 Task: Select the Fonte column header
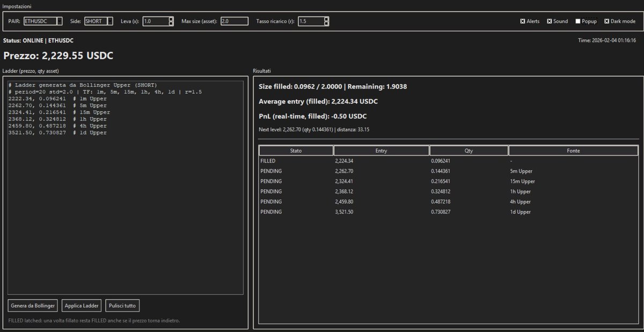573,150
